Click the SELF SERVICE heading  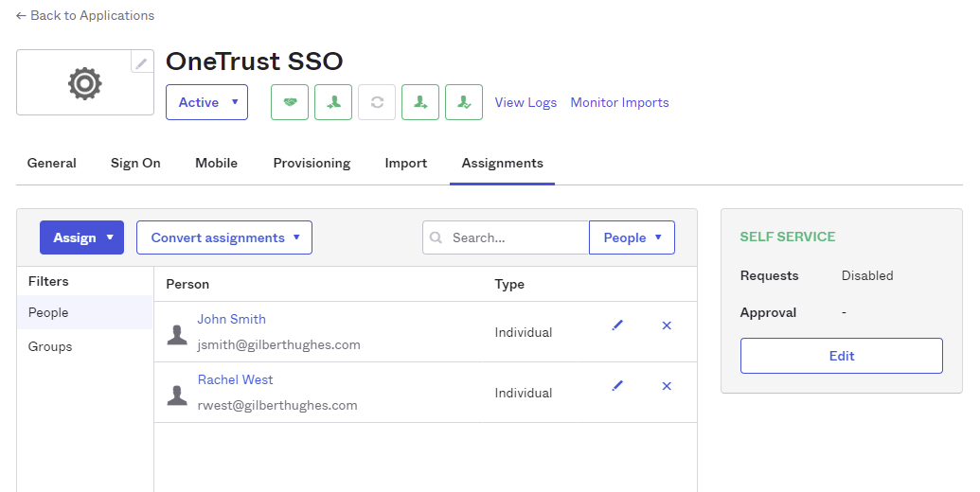pyautogui.click(x=788, y=237)
